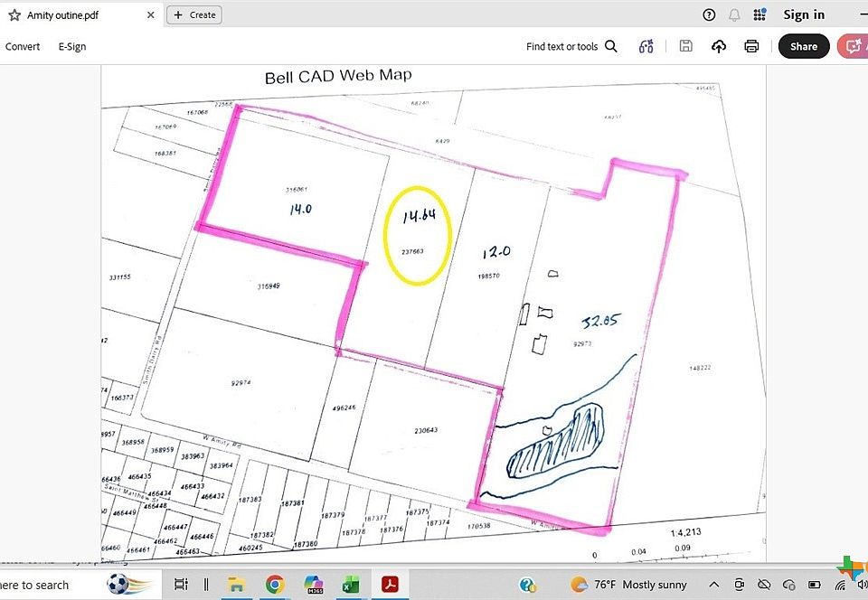Open Microsoft 365 Copilot from taskbar

point(314,585)
